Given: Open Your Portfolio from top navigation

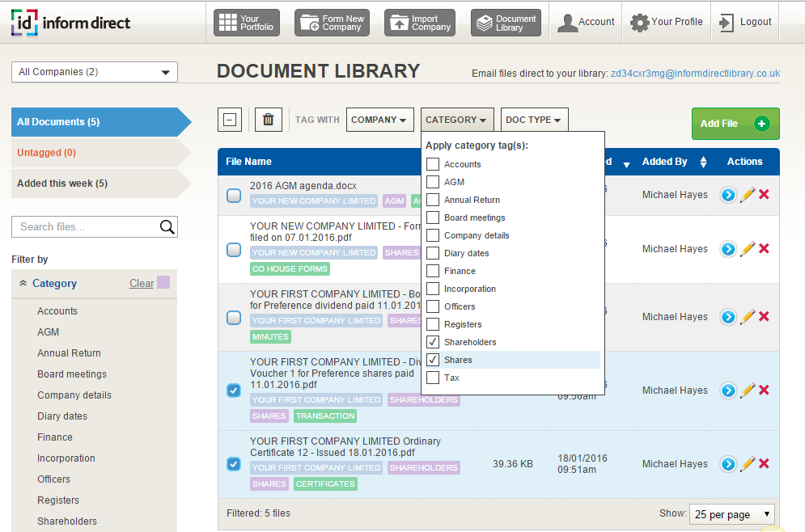Looking at the screenshot, I should point(247,23).
